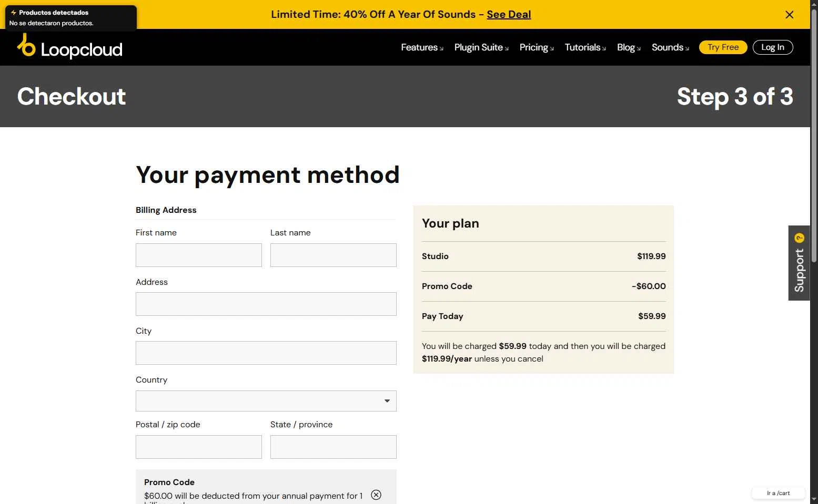818x504 pixels.
Task: Click the 'Ir a /cart' button
Action: tap(779, 493)
